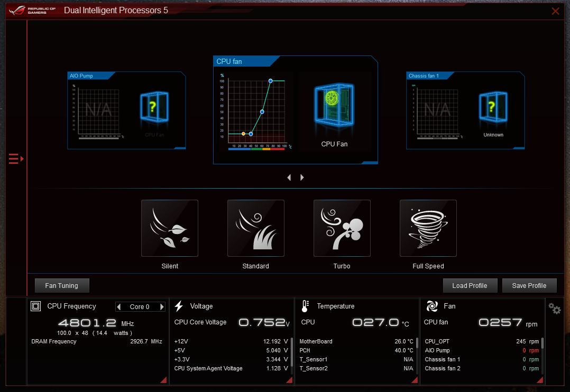Select the middle blue control point on fan curve
This screenshot has width=570, height=392.
[x=262, y=111]
